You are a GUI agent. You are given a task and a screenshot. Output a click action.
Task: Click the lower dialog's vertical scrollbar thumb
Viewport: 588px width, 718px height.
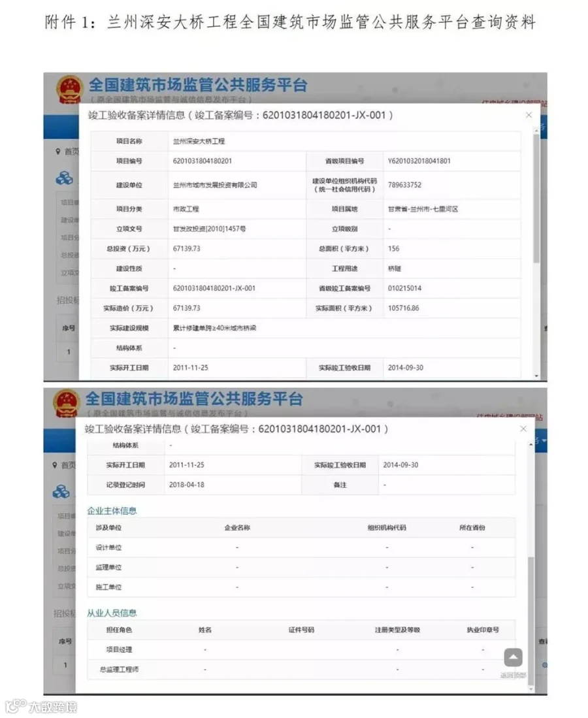(531, 621)
